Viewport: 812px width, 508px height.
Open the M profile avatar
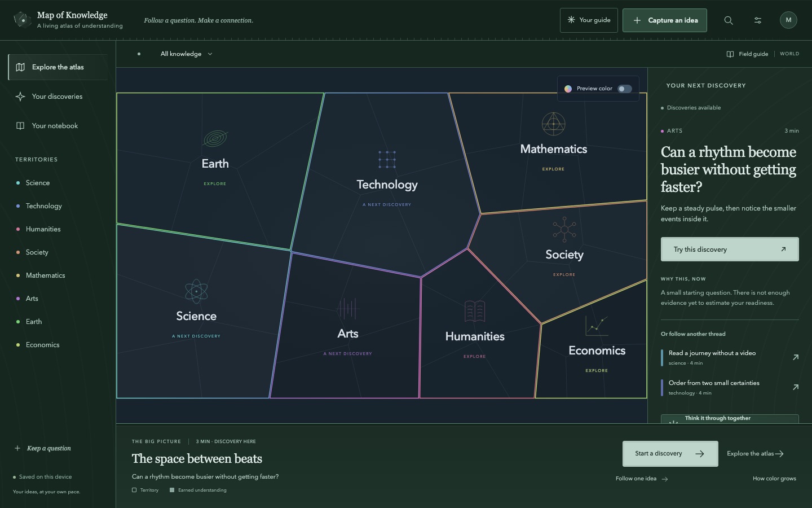[x=788, y=20]
